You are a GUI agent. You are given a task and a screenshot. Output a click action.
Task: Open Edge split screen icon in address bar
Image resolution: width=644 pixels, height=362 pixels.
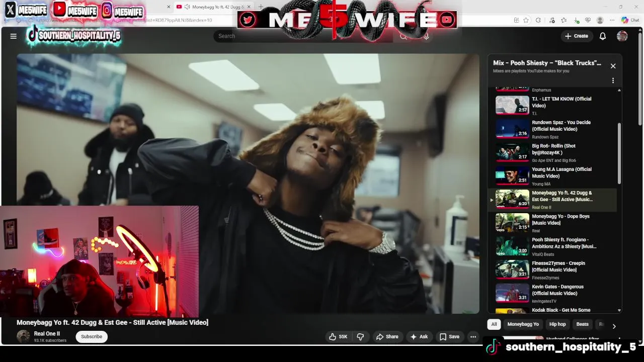pyautogui.click(x=516, y=20)
